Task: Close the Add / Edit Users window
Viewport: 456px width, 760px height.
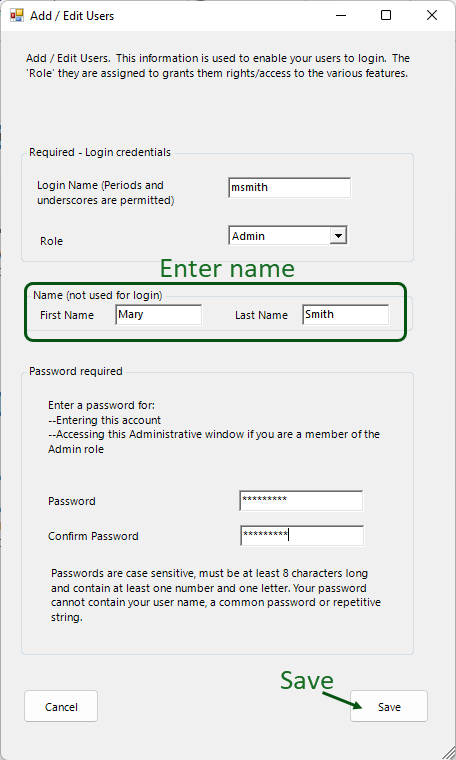Action: point(432,16)
